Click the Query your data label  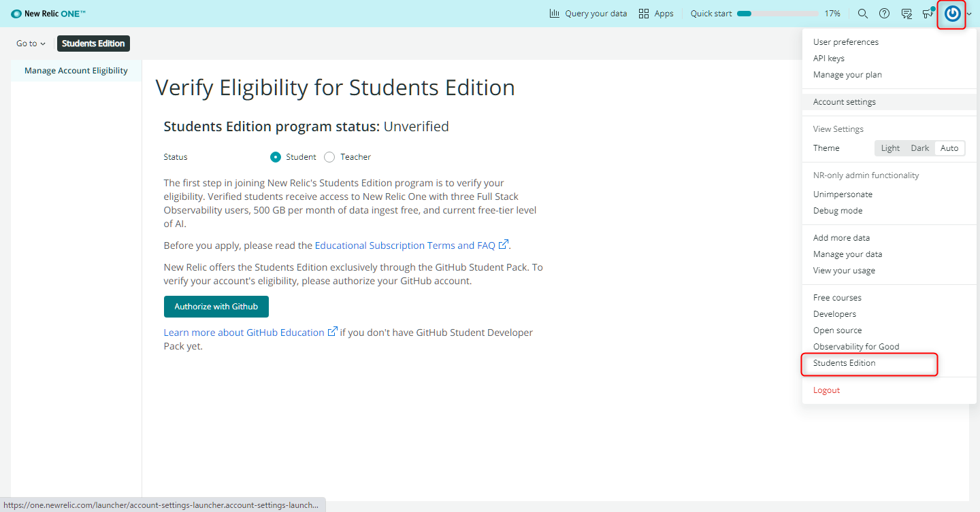[x=596, y=14]
